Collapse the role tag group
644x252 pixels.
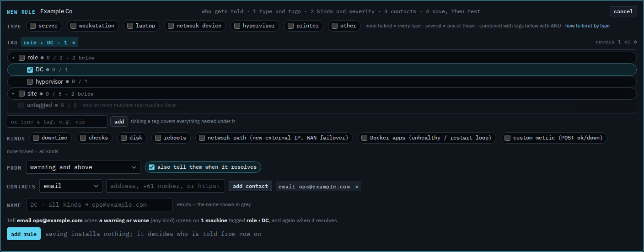13,58
